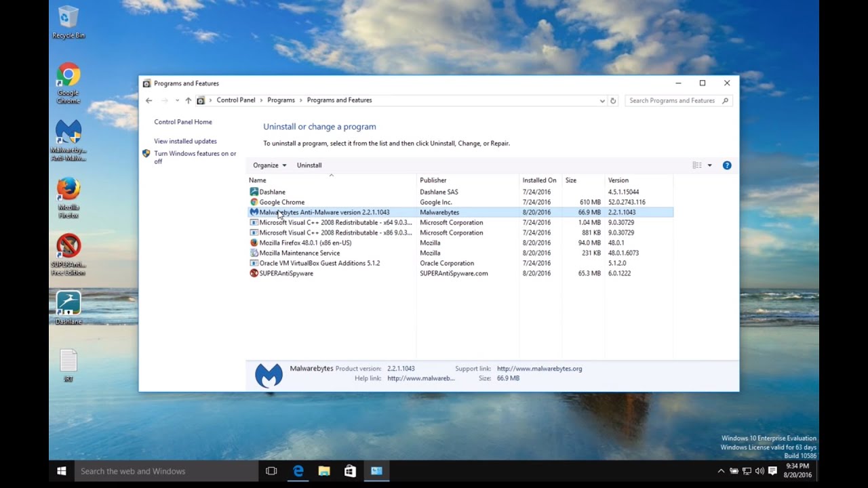Click Control Panel breadcrumb in address bar
This screenshot has height=488, width=868.
236,100
